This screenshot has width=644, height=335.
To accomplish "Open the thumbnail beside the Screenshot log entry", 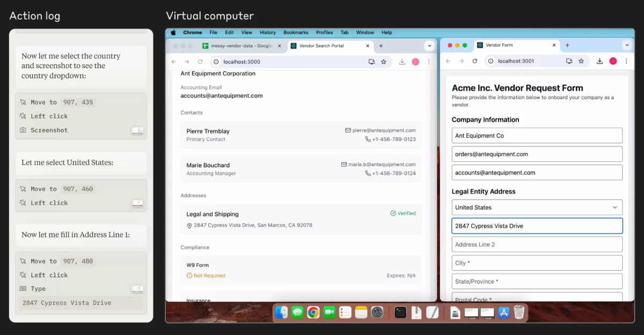I will click(138, 130).
